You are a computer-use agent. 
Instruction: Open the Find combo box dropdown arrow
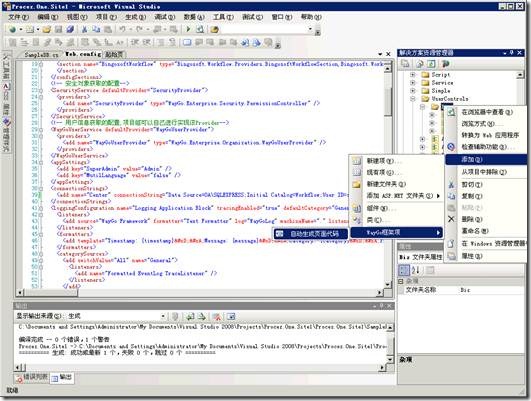(310, 29)
